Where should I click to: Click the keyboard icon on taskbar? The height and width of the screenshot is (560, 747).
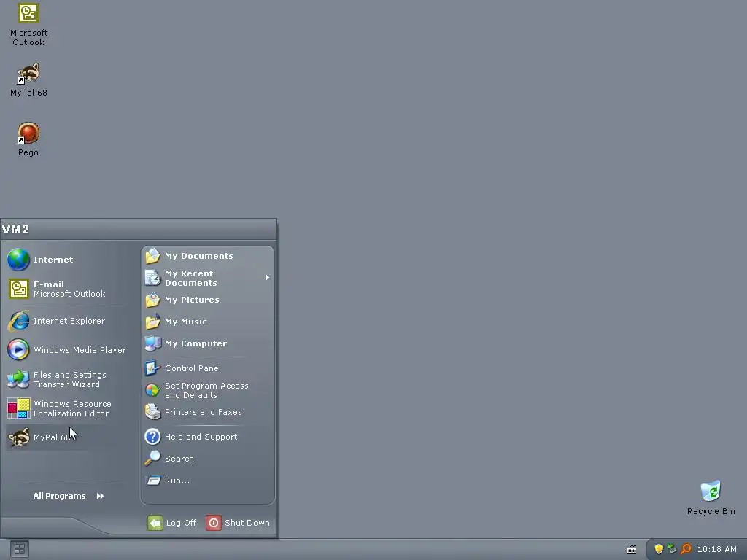coord(632,550)
